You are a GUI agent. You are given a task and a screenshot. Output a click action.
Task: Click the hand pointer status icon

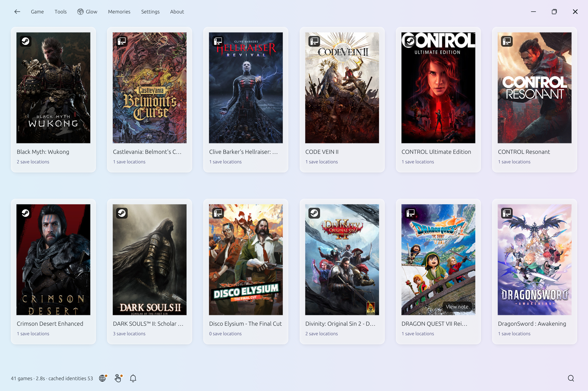(118, 378)
